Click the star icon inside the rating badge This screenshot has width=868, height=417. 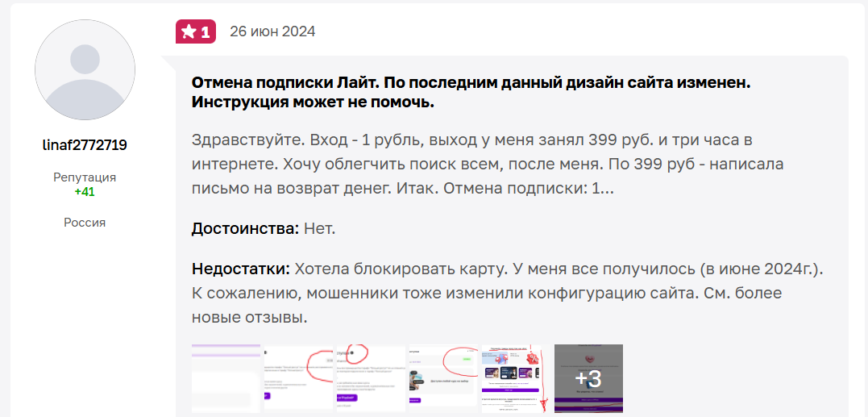pos(189,31)
